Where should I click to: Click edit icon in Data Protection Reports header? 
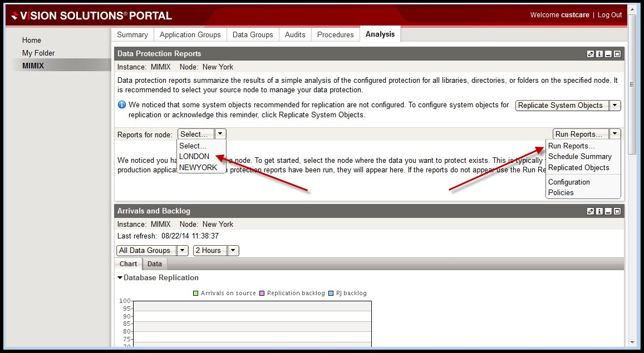pos(591,54)
